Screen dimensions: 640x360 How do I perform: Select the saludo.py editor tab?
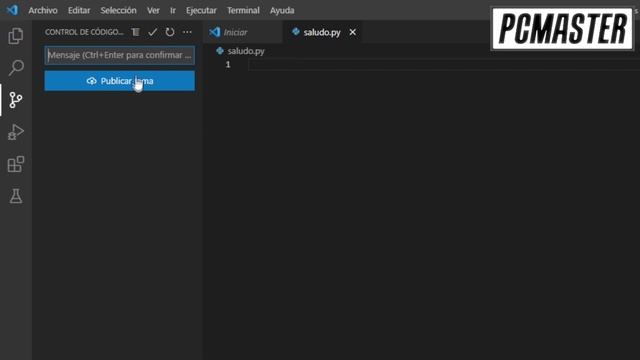pyautogui.click(x=322, y=32)
